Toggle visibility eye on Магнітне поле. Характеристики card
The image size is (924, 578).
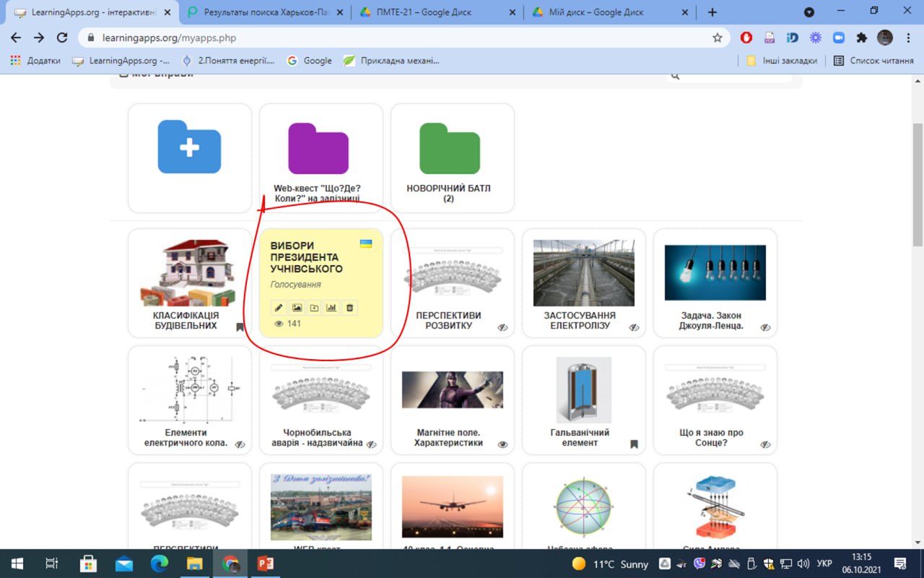click(x=503, y=444)
